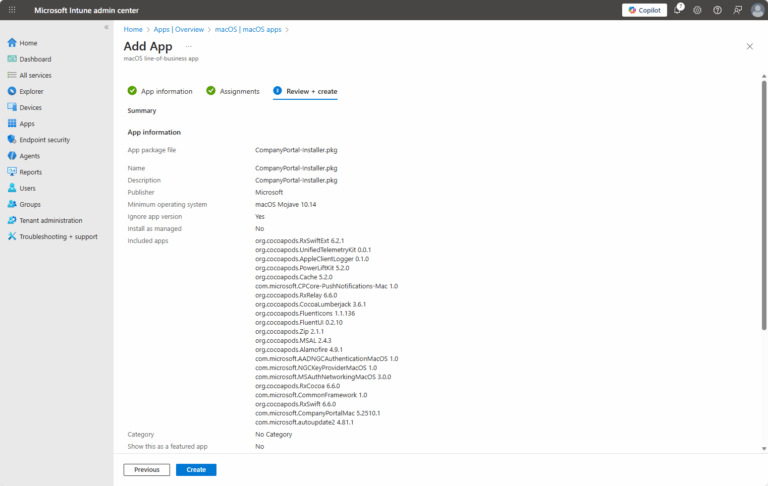The image size is (768, 486).
Task: Open Add App more options ellipsis
Action: 189,47
